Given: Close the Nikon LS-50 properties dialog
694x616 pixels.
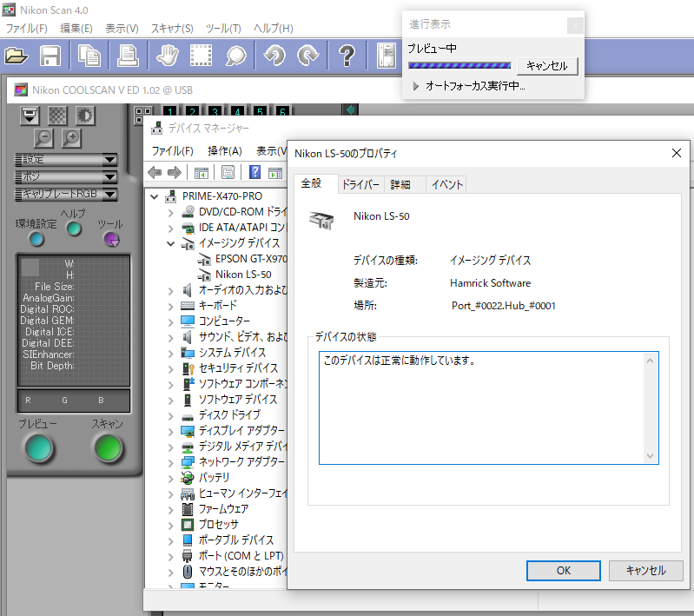Looking at the screenshot, I should pos(677,153).
